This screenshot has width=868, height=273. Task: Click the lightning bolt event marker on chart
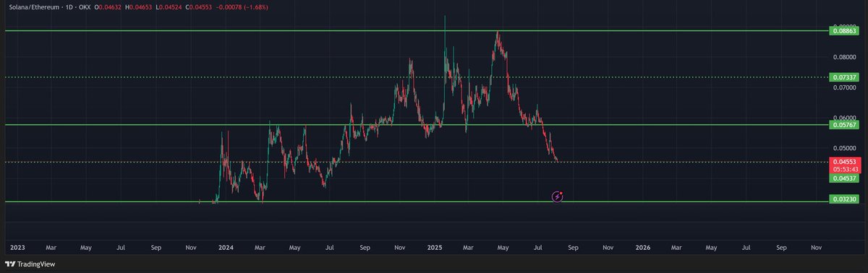[558, 196]
